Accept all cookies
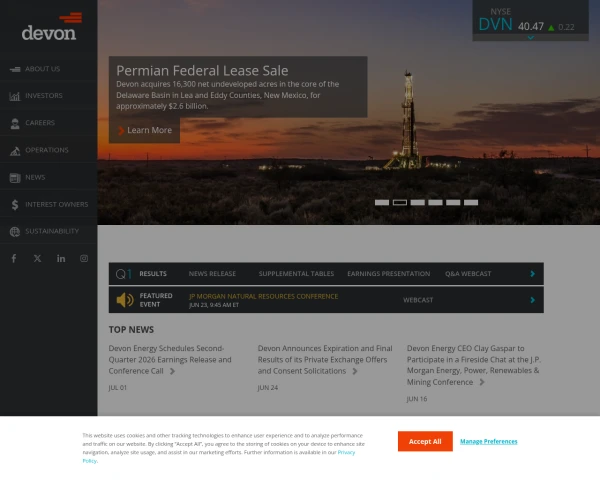This screenshot has height=480, width=600. 425,441
